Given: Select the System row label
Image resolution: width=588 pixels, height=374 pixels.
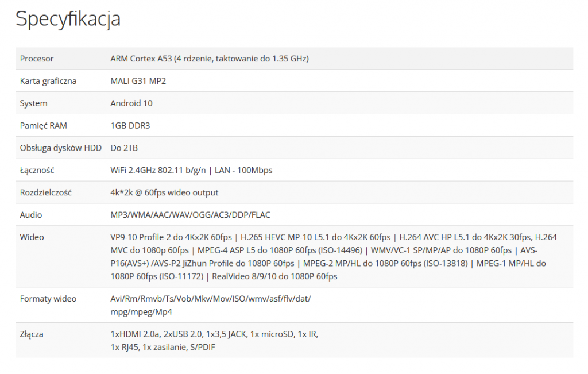Looking at the screenshot, I should point(33,103).
